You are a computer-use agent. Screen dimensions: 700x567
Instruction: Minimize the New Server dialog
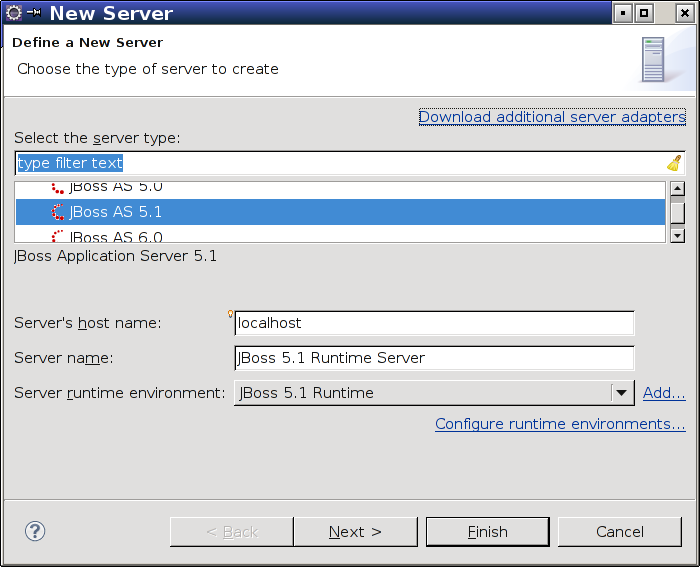point(623,13)
